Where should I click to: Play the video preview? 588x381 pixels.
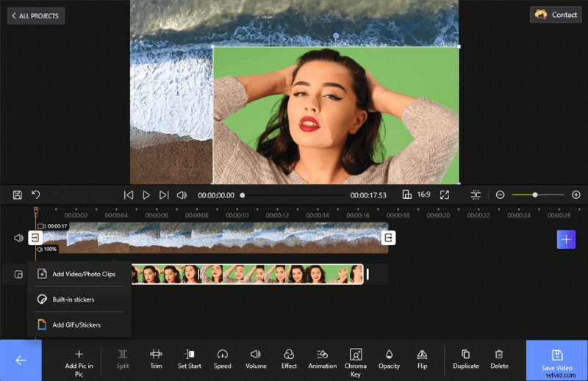[146, 195]
